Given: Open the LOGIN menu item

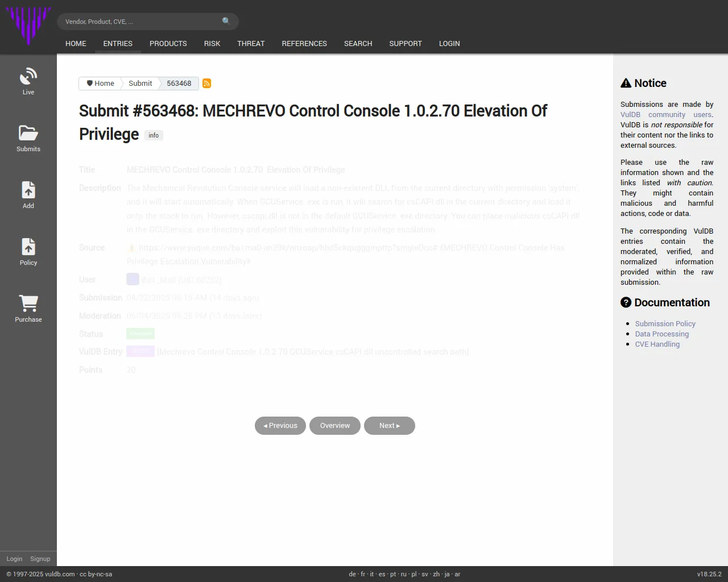Looking at the screenshot, I should [449, 43].
